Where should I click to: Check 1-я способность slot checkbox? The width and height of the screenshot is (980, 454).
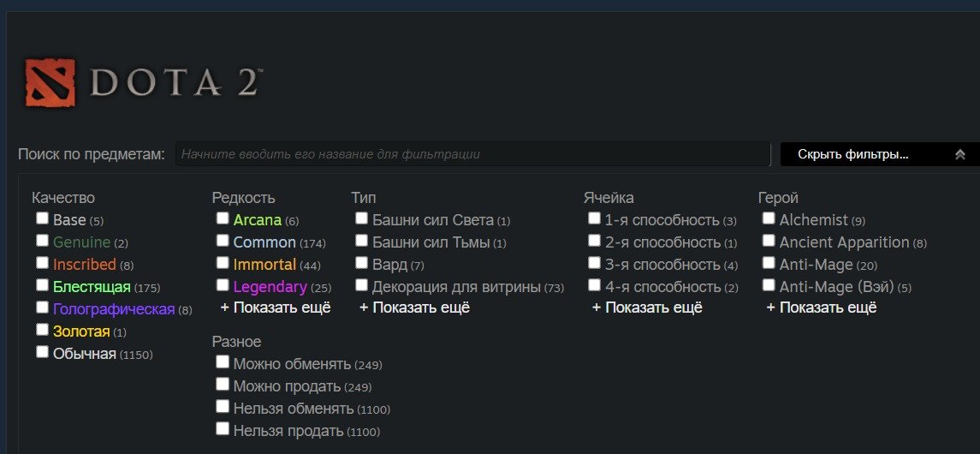(x=594, y=218)
